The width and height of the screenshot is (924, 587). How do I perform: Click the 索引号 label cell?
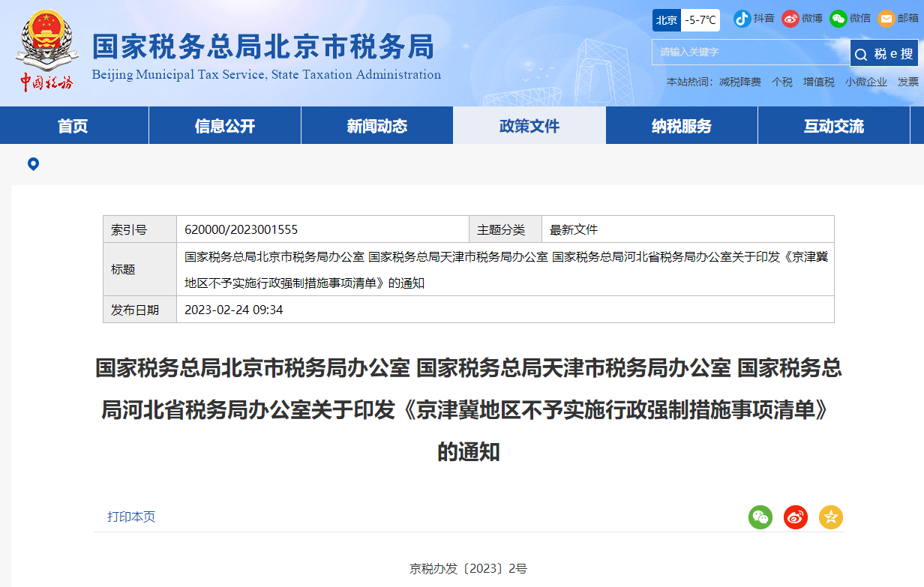click(139, 229)
